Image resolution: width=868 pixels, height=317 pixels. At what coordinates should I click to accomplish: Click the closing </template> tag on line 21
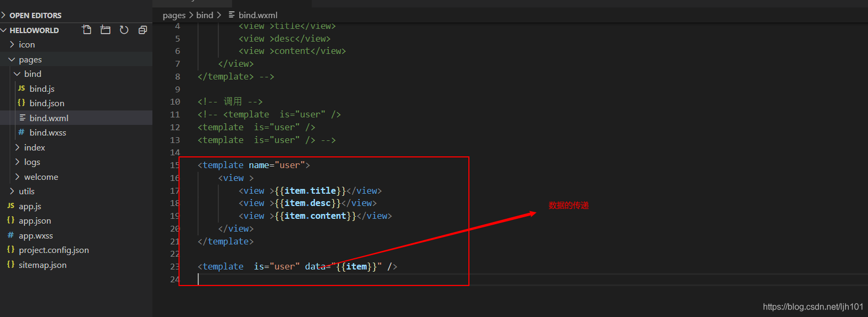click(225, 242)
